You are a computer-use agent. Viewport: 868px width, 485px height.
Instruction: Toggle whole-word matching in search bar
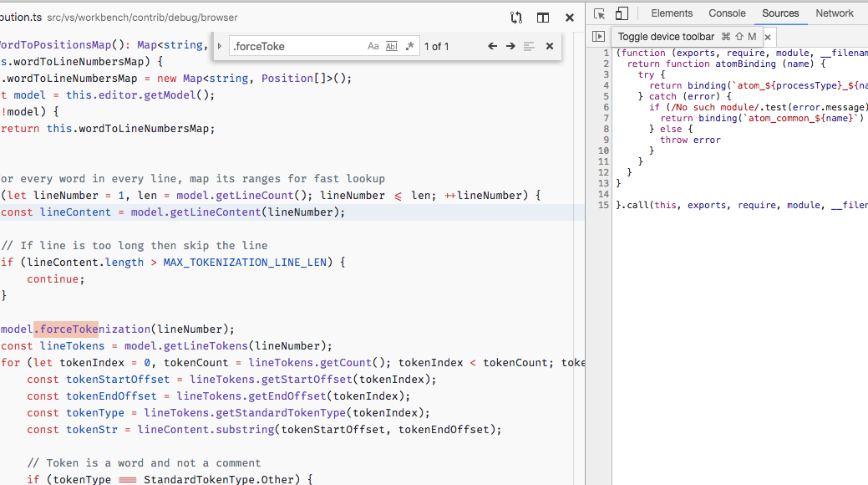point(391,46)
